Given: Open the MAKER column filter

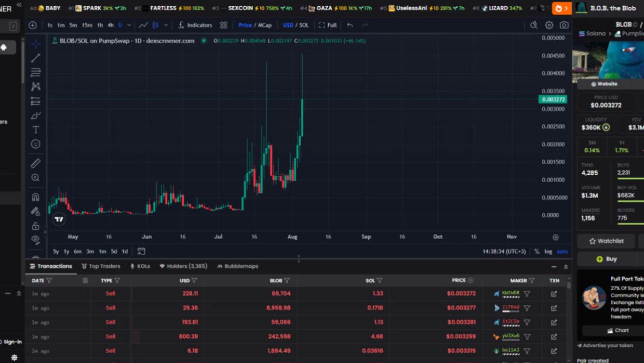Looking at the screenshot, I should tap(531, 280).
